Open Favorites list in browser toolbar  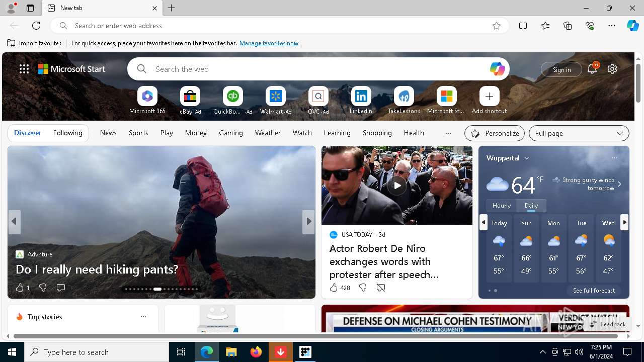pyautogui.click(x=545, y=26)
